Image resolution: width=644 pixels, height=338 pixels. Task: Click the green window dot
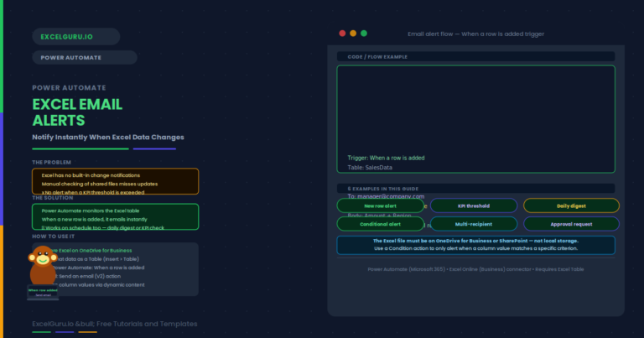tap(364, 34)
